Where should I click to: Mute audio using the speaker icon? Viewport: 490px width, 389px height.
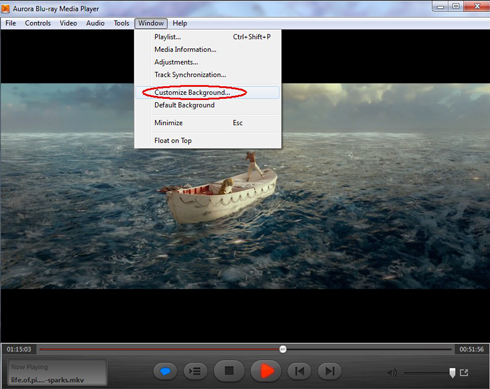pos(392,372)
